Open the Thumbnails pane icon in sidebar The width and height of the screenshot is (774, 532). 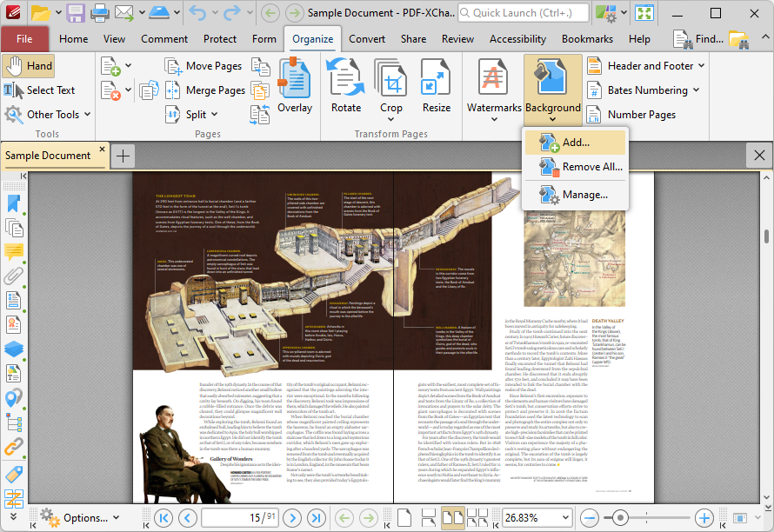[x=14, y=228]
